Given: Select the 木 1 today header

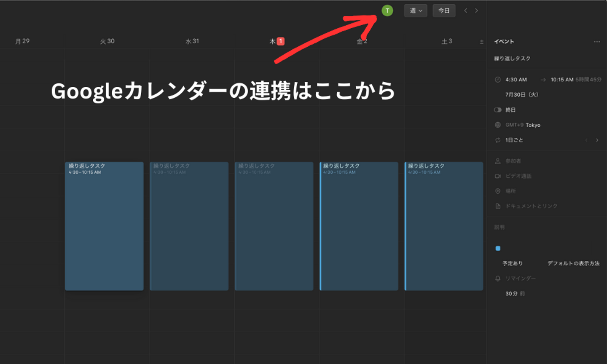Looking at the screenshot, I should click(x=277, y=41).
